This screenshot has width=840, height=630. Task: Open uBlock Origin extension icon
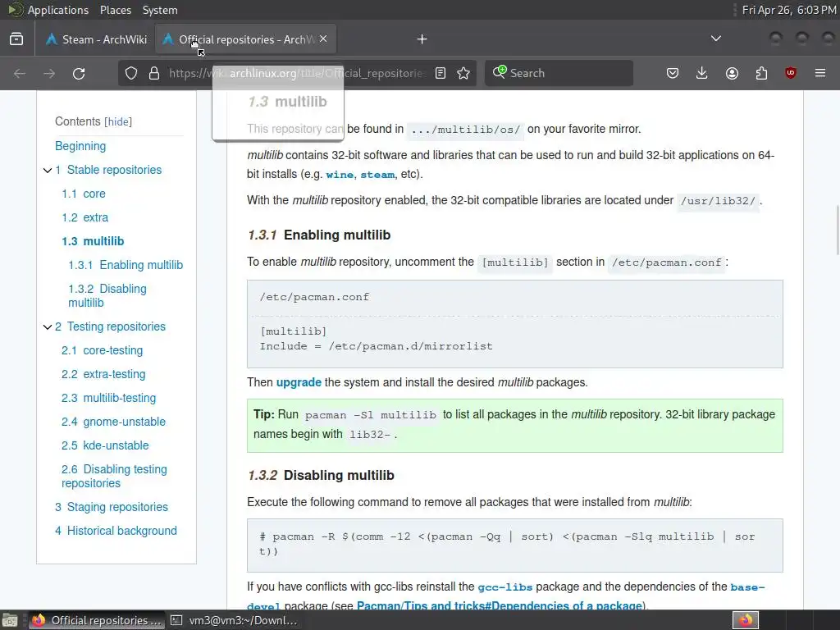[791, 73]
